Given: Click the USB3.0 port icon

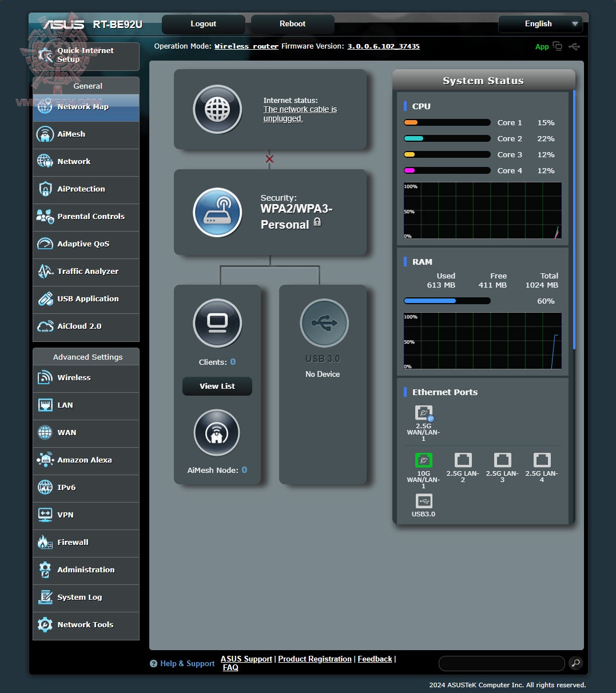Looking at the screenshot, I should click(424, 501).
